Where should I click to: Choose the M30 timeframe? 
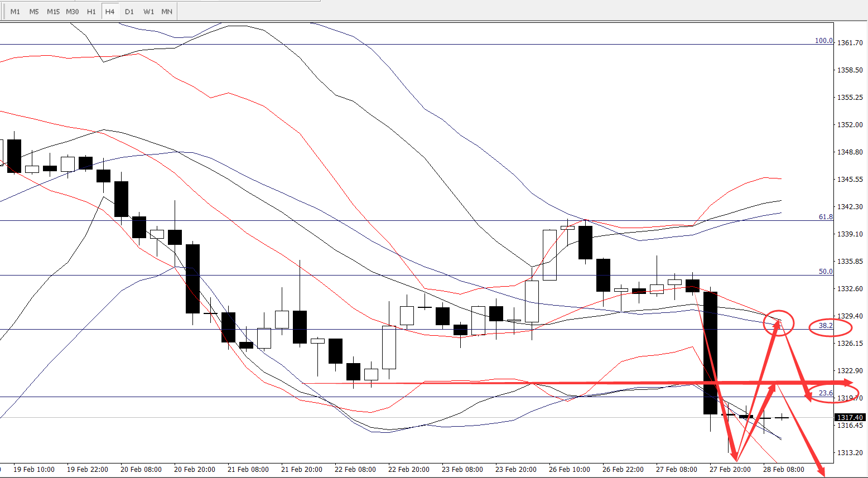72,12
